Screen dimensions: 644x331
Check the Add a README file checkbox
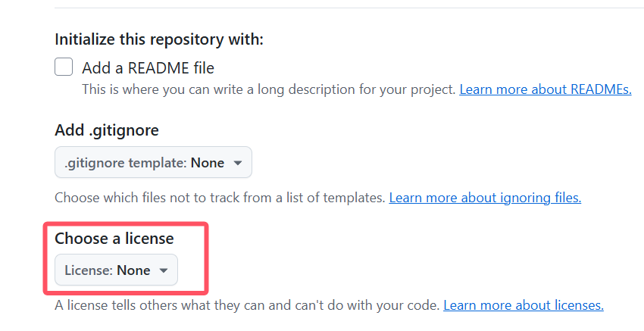point(64,67)
